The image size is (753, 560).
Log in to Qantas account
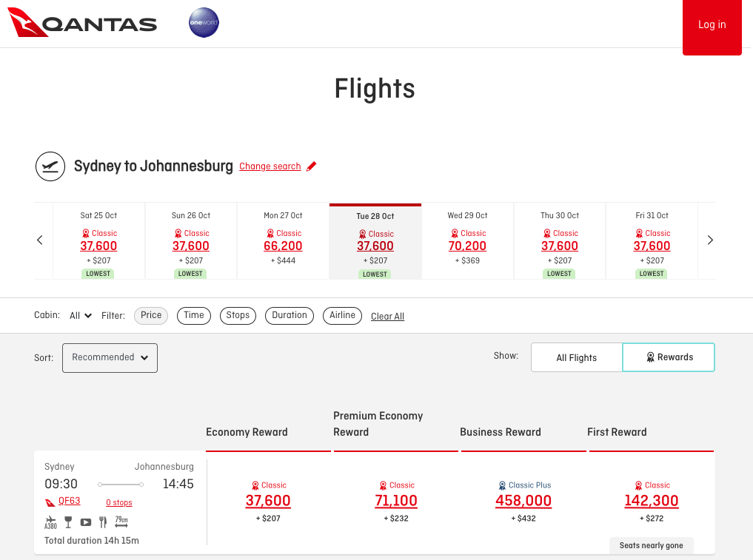coord(712,27)
